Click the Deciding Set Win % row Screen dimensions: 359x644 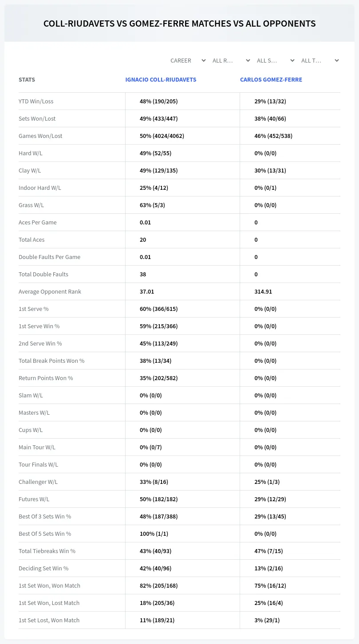click(179, 568)
